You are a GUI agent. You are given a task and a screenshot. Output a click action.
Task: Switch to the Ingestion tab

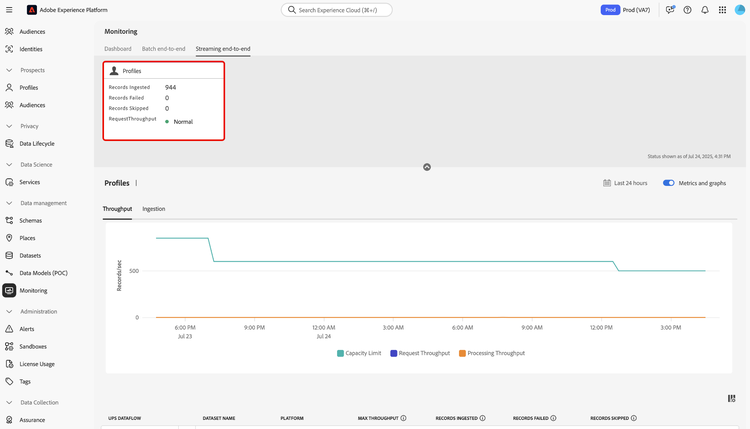[x=154, y=209]
